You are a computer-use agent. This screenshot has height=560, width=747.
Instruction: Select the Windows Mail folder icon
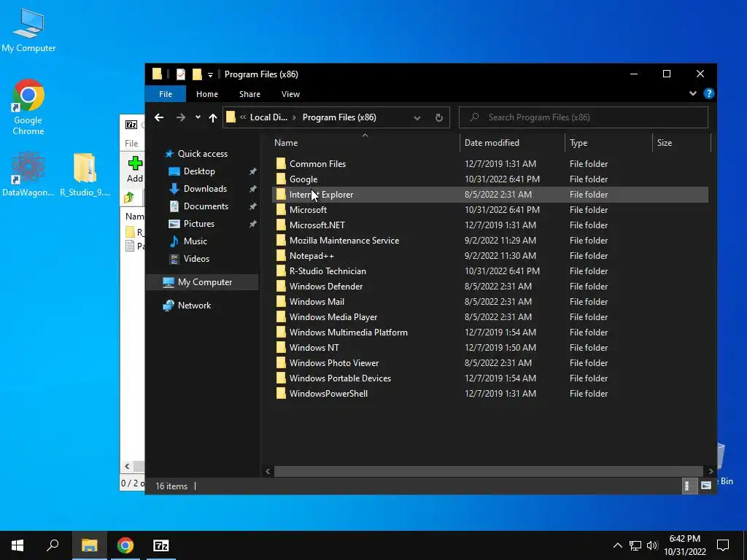(281, 301)
